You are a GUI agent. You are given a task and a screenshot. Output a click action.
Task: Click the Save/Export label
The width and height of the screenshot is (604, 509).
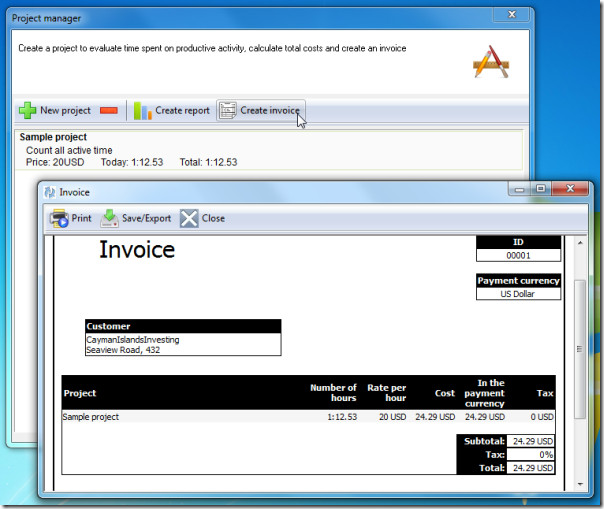(x=146, y=218)
